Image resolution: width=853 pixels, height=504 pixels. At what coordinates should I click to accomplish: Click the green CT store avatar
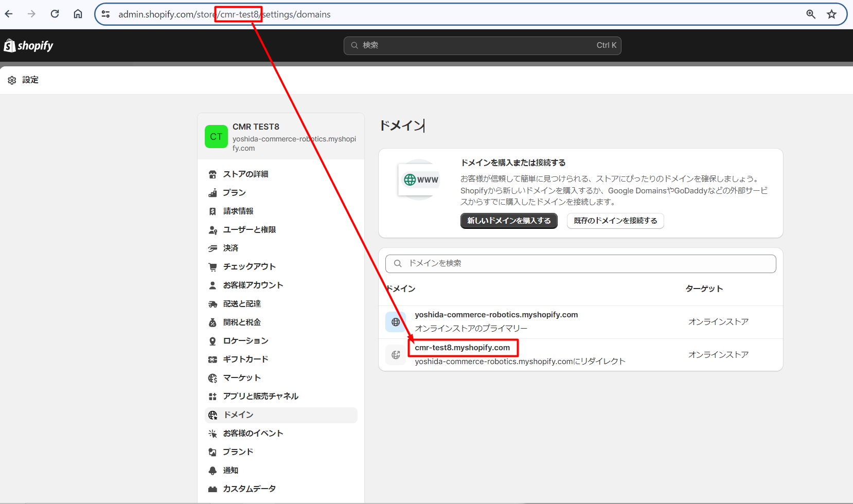point(216,137)
